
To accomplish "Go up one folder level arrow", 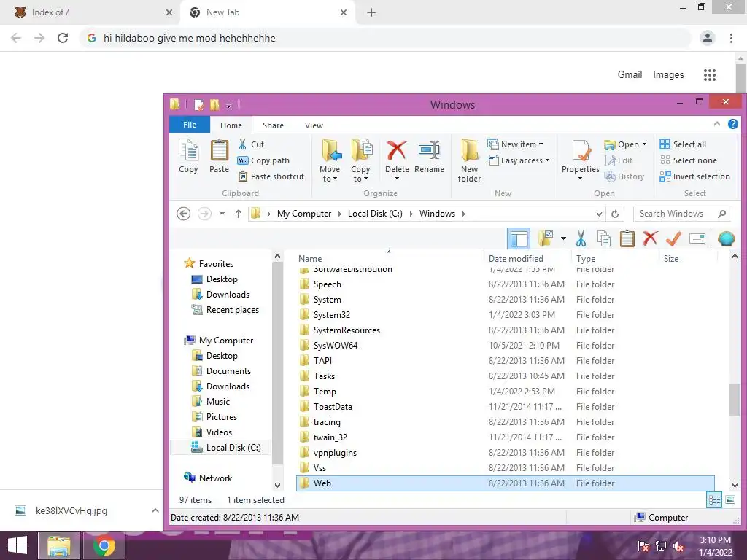I will (239, 214).
